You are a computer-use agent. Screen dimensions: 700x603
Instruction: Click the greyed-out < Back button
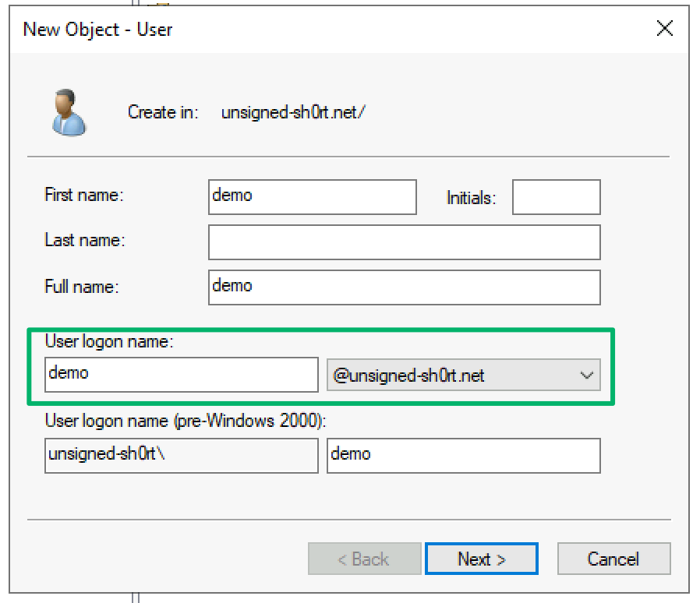(364, 559)
